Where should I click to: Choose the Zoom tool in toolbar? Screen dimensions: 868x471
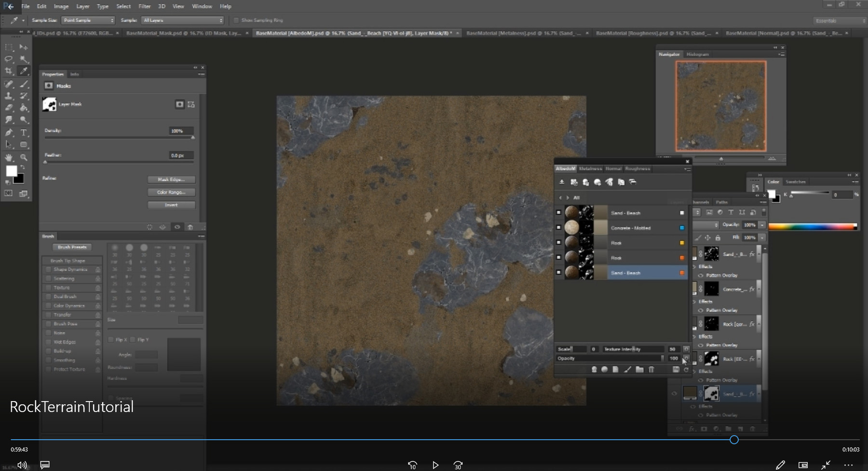point(24,157)
